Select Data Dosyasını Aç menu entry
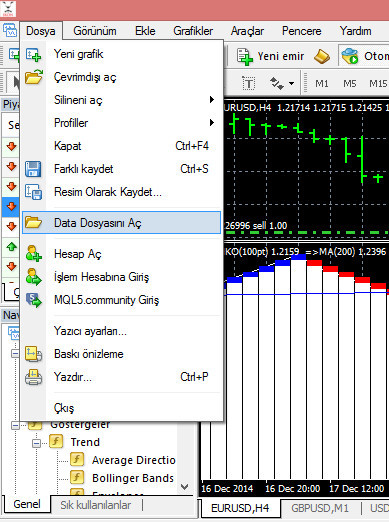 (121, 223)
